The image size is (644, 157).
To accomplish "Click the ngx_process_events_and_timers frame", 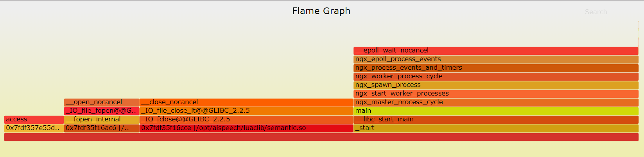I will pyautogui.click(x=496, y=68).
